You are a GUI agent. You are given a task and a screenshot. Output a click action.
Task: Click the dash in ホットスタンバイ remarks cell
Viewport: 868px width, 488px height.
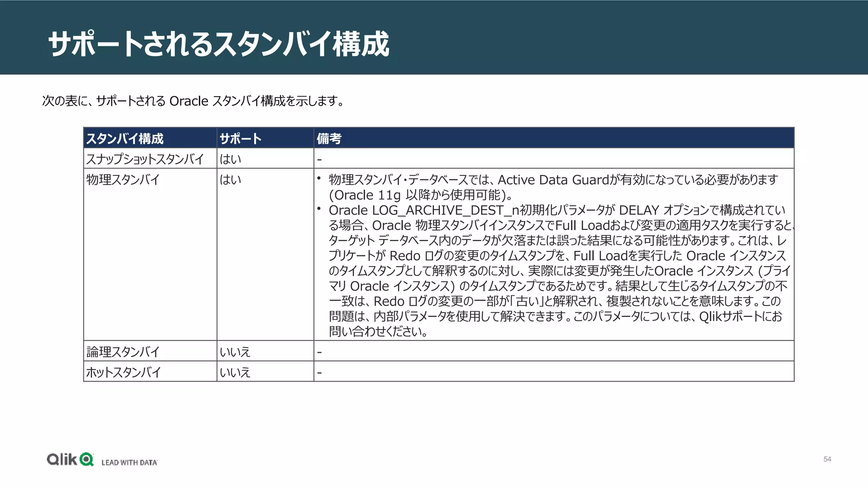[x=320, y=373]
